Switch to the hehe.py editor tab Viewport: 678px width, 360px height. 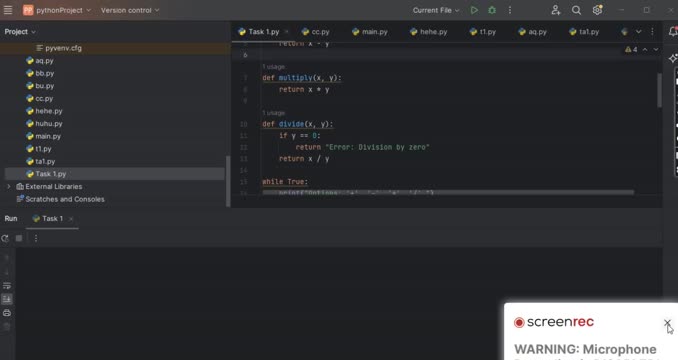(429, 32)
